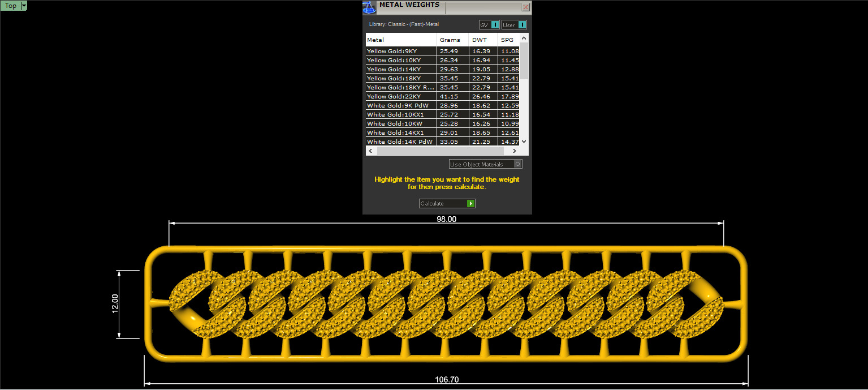The width and height of the screenshot is (868, 390).
Task: Sort by the Grams column header
Action: click(452, 40)
